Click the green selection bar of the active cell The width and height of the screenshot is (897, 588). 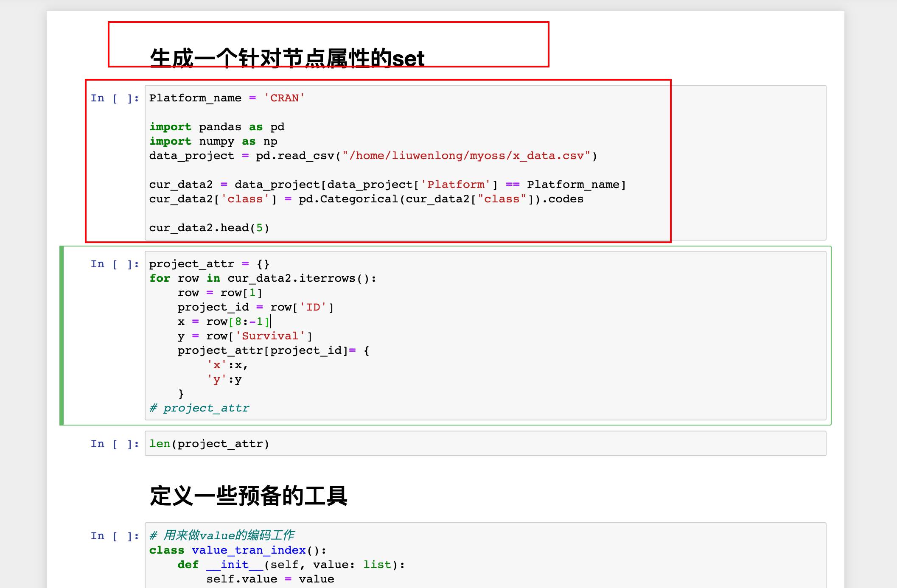point(62,335)
